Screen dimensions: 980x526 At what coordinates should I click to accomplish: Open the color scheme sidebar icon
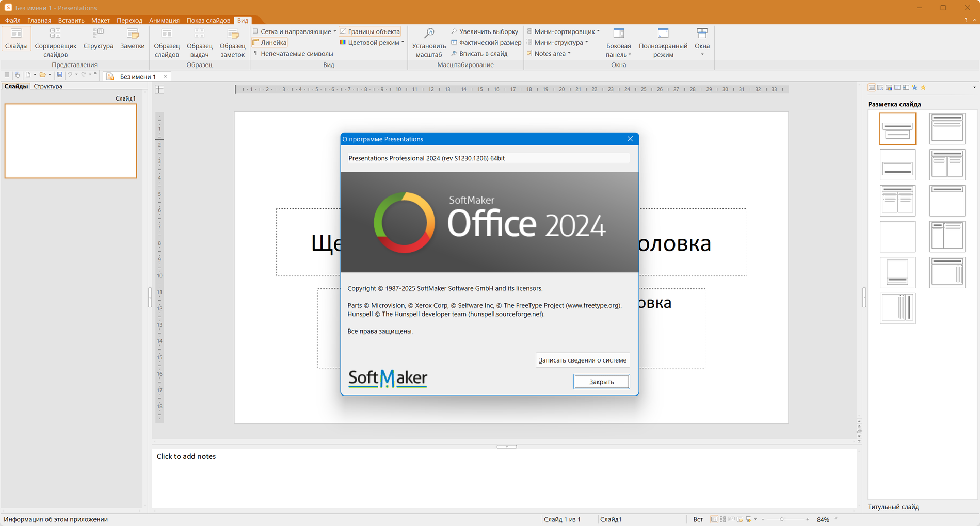click(x=889, y=88)
